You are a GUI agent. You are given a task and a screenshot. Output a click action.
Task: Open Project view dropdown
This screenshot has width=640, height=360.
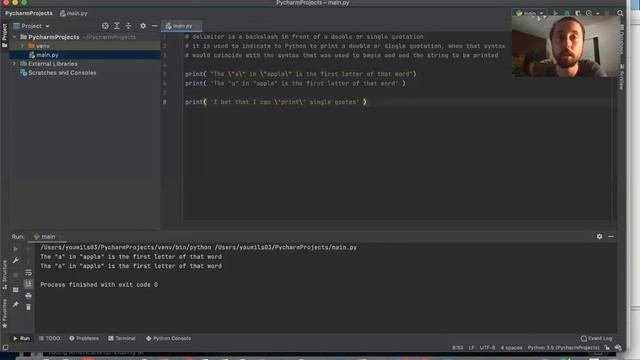tap(31, 26)
